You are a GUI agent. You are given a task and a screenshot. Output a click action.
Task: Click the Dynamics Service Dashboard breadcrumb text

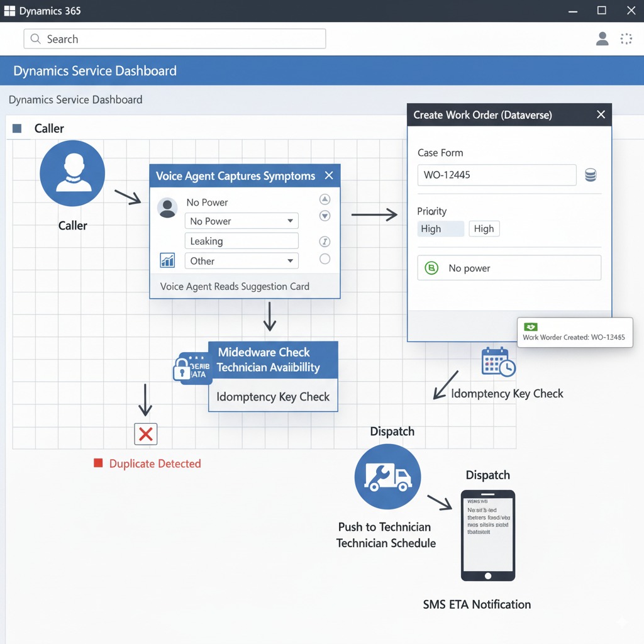[x=75, y=100]
